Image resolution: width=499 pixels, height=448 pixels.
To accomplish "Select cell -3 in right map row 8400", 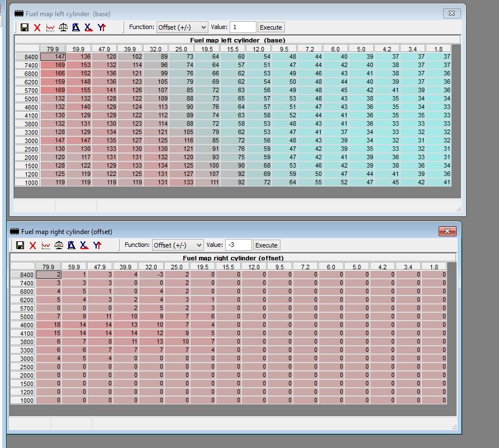I will (151, 274).
